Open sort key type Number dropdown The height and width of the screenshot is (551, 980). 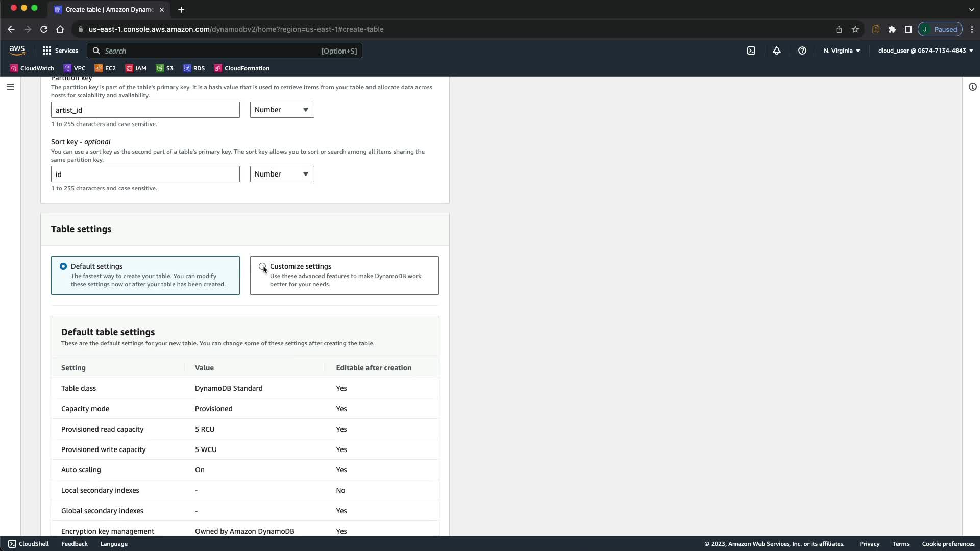(282, 174)
